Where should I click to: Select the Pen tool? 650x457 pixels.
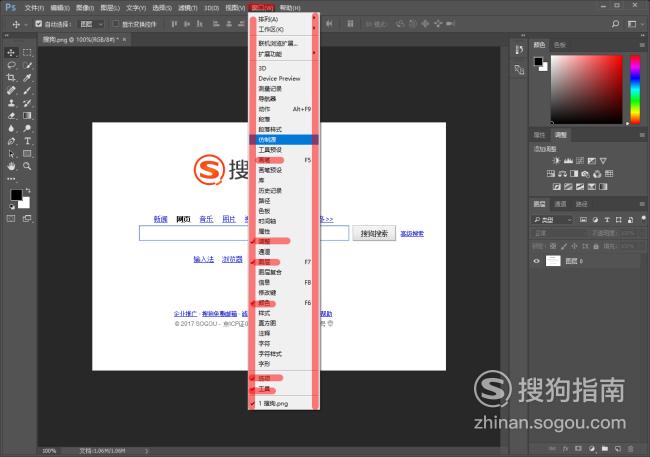pyautogui.click(x=11, y=141)
